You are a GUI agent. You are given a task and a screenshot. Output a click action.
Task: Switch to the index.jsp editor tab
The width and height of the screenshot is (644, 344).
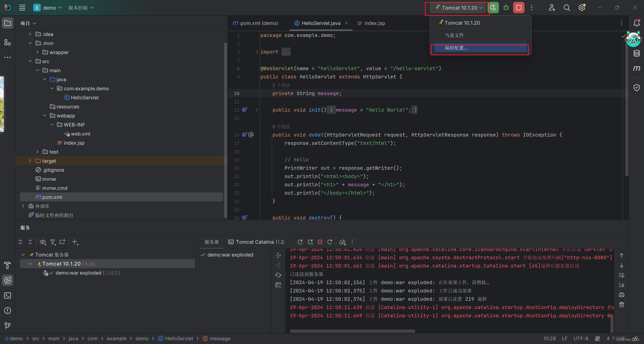375,23
